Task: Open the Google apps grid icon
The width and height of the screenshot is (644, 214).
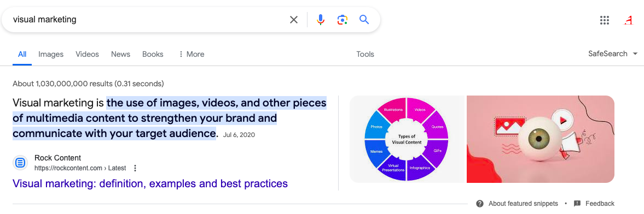Action: tap(604, 21)
